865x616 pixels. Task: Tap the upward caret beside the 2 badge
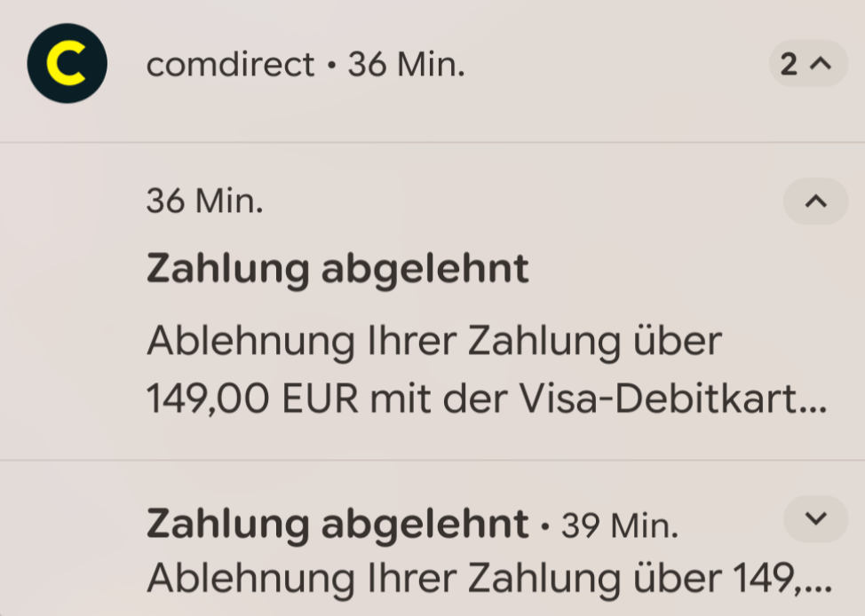pyautogui.click(x=821, y=64)
